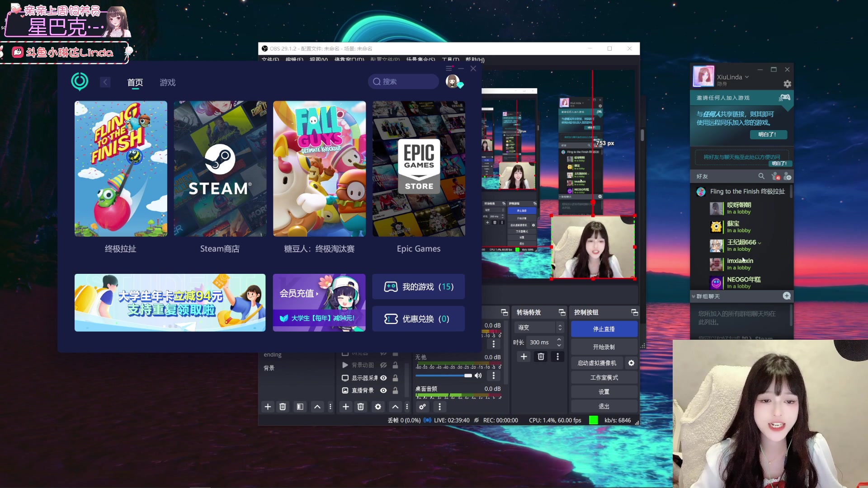Viewport: 868px width, 488px height.
Task: Delete transition with trash icon
Action: click(x=541, y=357)
